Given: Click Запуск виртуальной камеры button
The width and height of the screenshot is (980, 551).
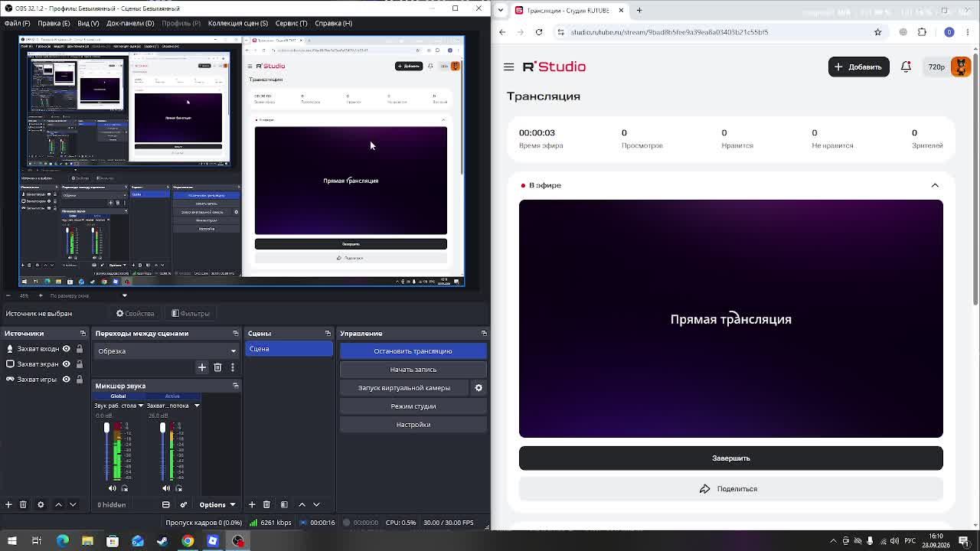Looking at the screenshot, I should coord(404,388).
